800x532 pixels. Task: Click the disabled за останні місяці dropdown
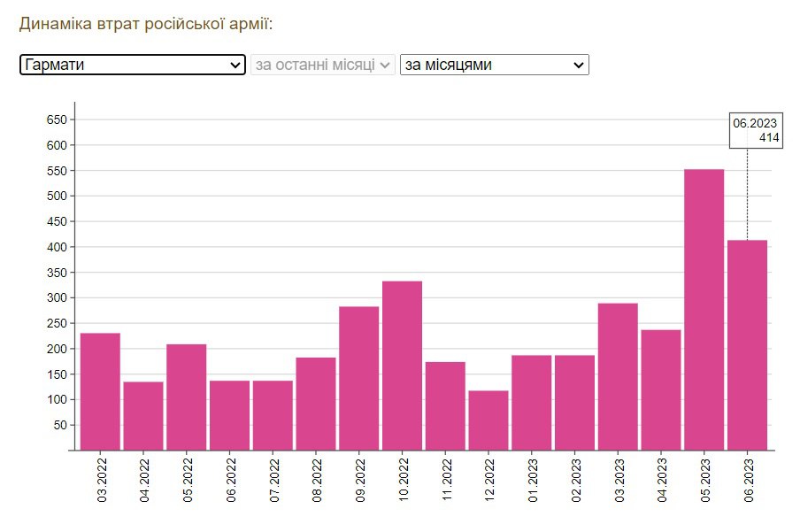click(323, 65)
